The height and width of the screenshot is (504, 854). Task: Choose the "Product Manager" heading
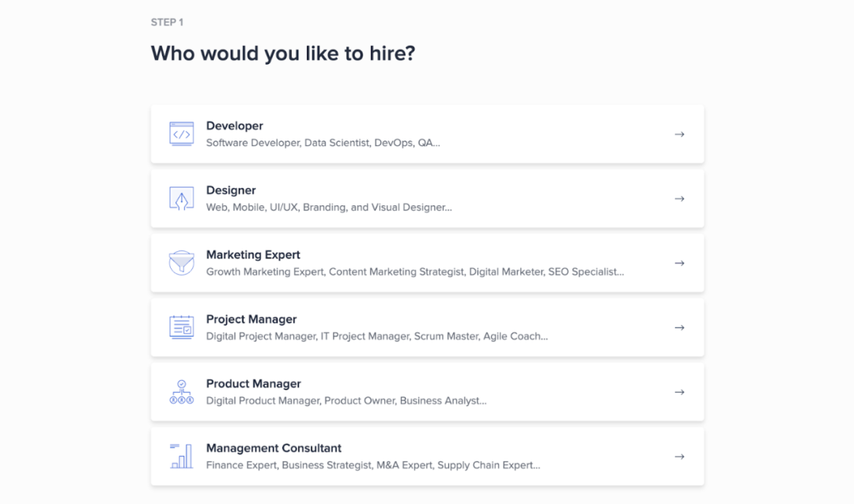[253, 383]
